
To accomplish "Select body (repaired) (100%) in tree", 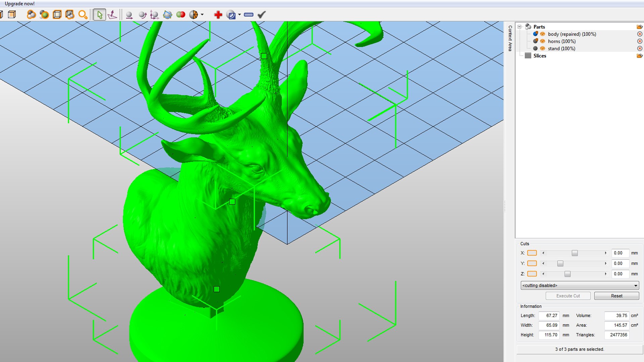I will (572, 34).
